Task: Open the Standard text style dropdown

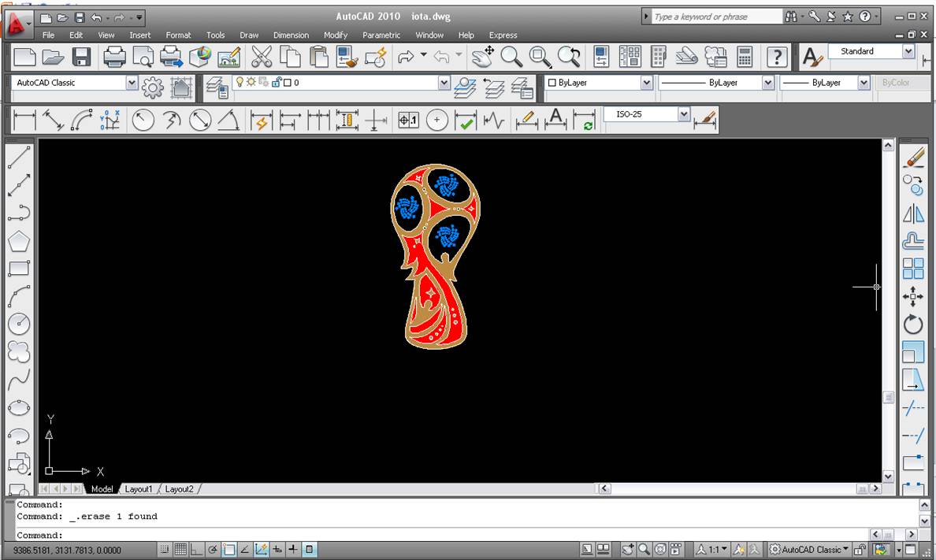Action: (908, 51)
